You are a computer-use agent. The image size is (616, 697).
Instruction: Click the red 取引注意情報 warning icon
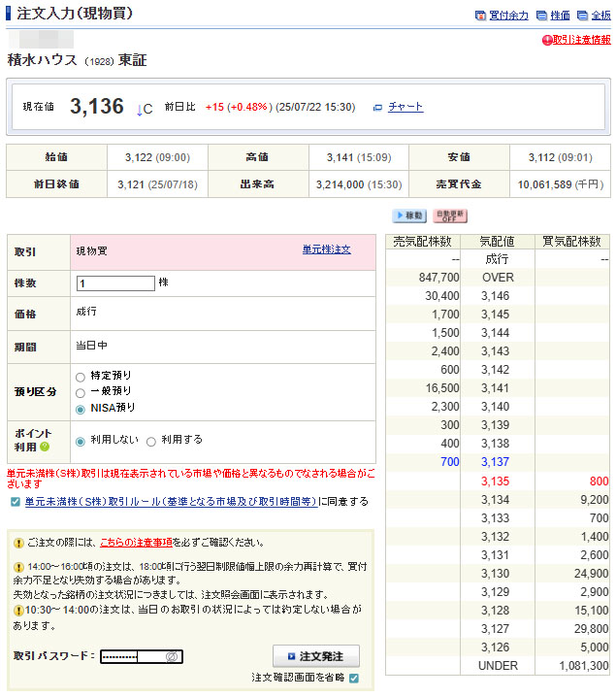[547, 40]
